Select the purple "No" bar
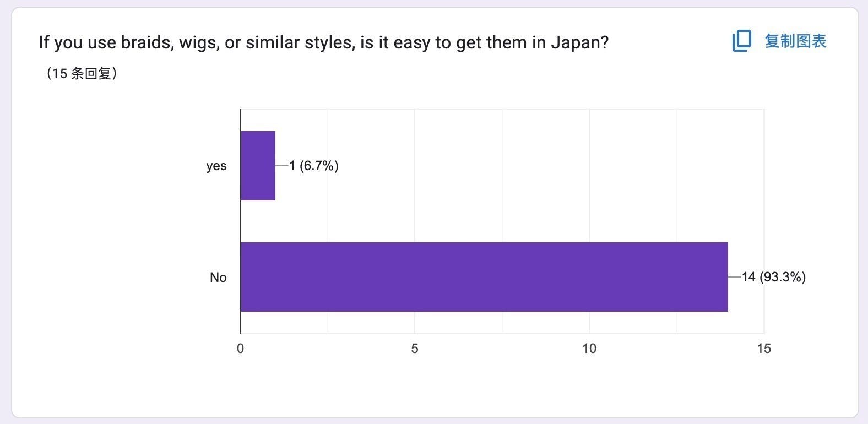Image resolution: width=868 pixels, height=424 pixels. 484,277
